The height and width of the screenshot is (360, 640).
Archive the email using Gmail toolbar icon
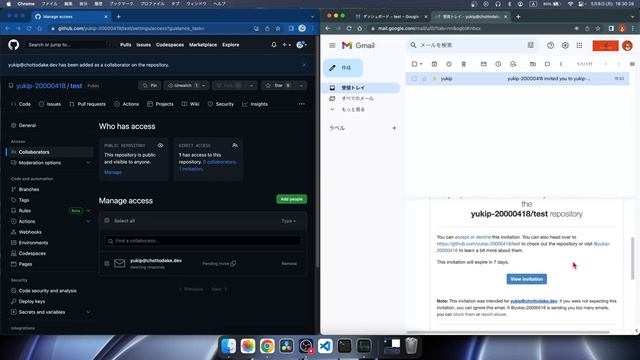click(434, 64)
